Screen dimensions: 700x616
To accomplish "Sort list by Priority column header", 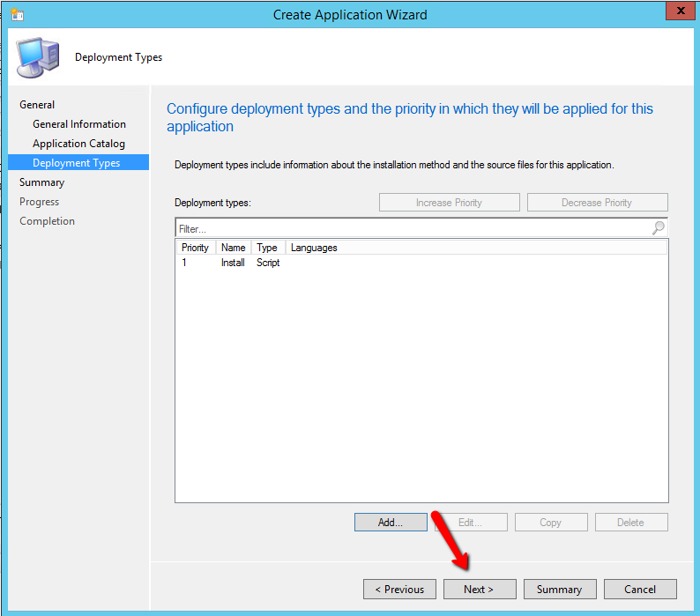I will coord(195,248).
